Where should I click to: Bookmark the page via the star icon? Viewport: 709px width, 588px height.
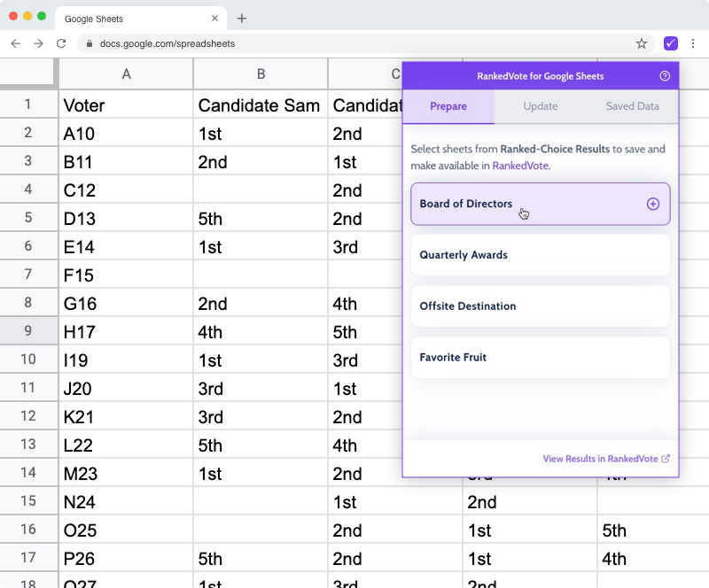point(641,43)
